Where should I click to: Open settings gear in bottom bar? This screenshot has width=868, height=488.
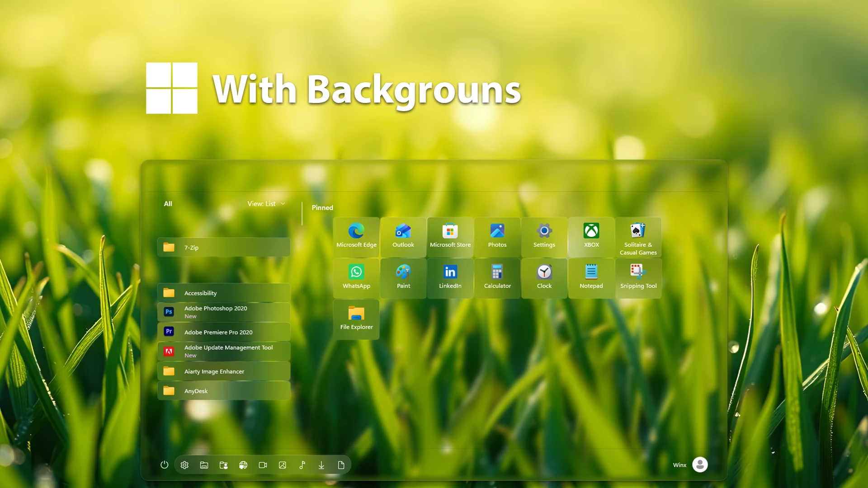tap(184, 465)
